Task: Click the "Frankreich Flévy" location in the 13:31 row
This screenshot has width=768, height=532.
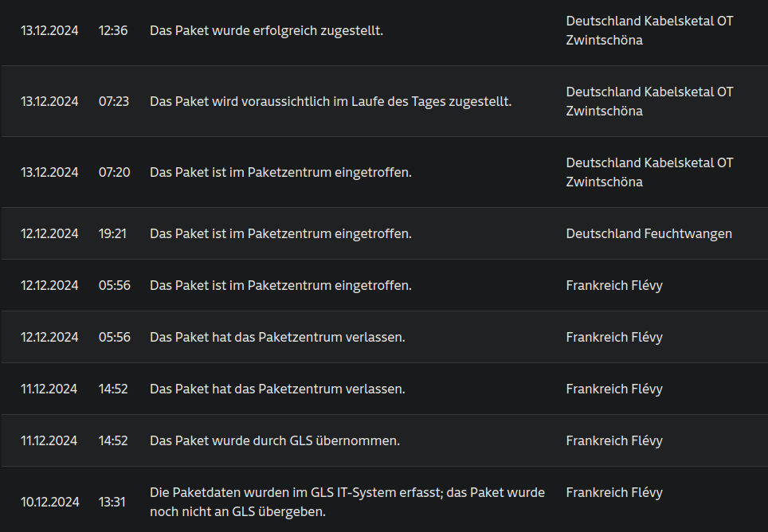Action: pyautogui.click(x=613, y=493)
